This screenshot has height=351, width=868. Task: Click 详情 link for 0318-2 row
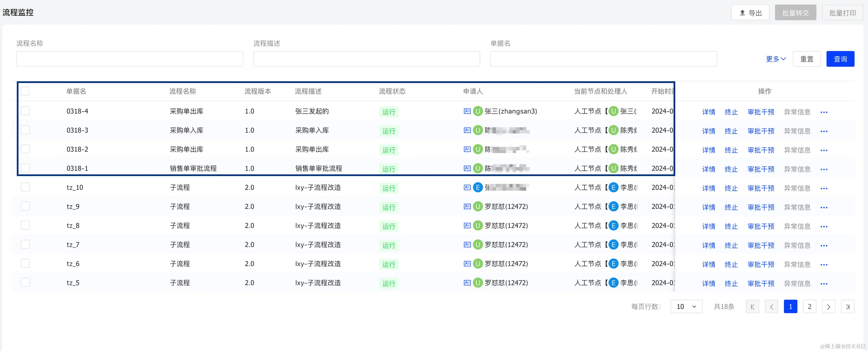[708, 151]
